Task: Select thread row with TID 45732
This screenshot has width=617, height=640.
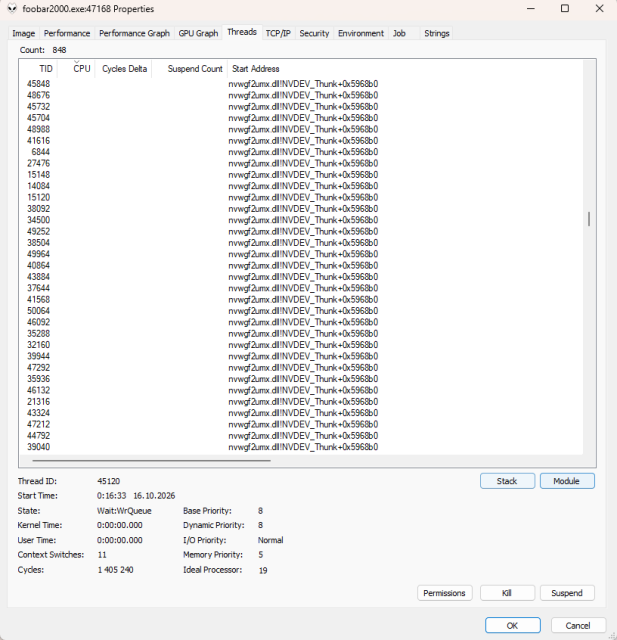Action: (301, 107)
